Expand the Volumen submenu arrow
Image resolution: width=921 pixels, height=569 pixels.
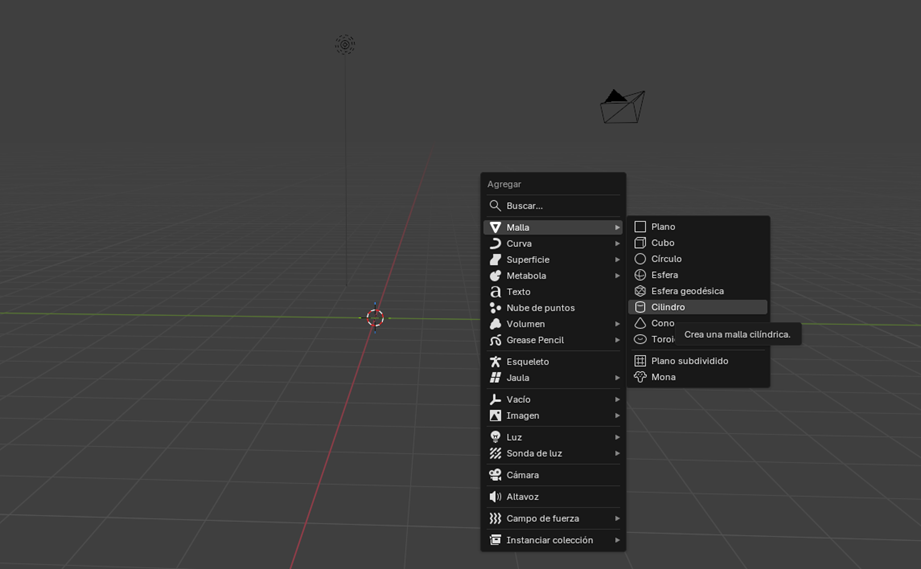point(617,324)
